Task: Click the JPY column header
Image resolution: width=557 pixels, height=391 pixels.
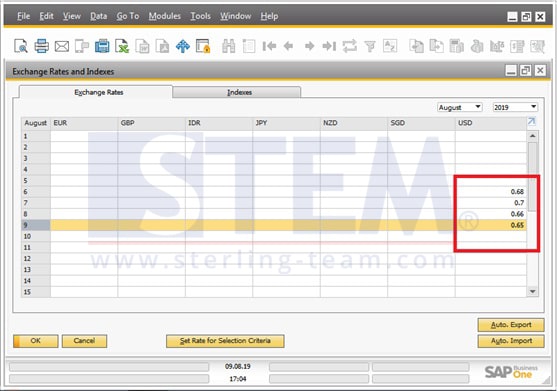Action: 286,123
